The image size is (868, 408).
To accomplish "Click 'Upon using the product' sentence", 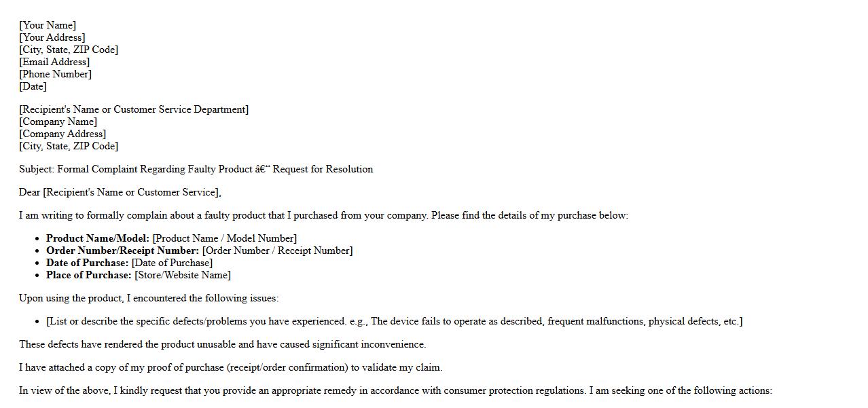I will pos(149,298).
